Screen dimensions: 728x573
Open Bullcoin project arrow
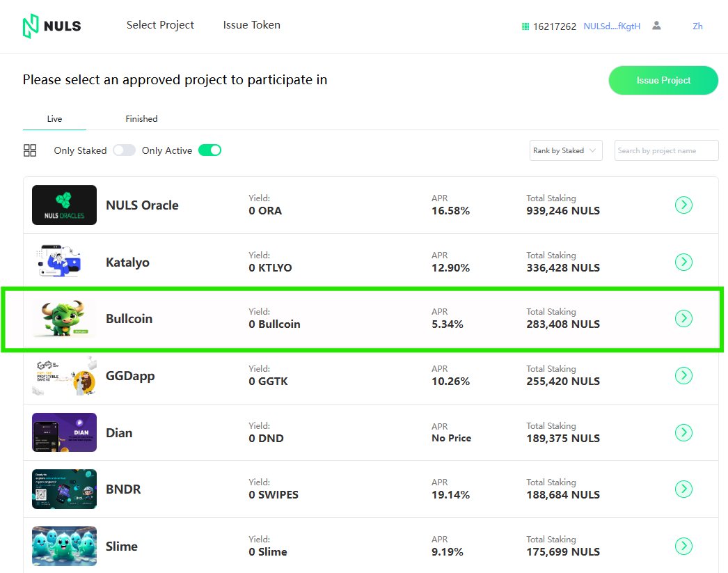click(x=683, y=319)
